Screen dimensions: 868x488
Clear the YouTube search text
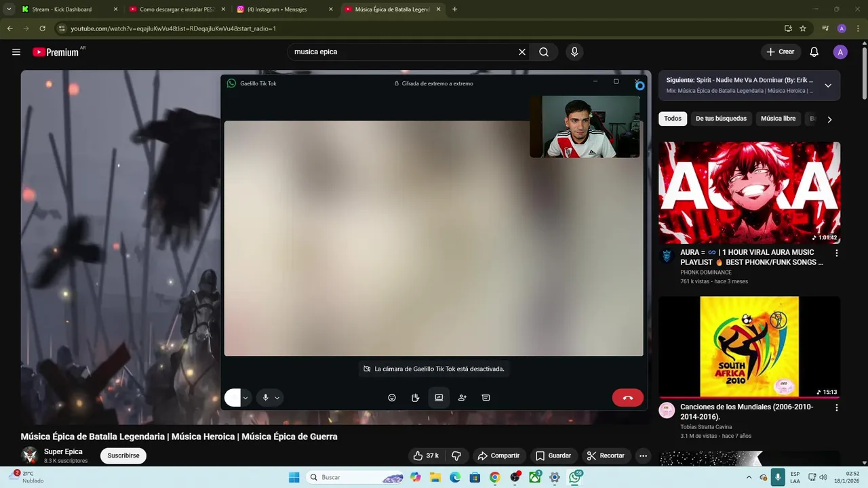click(522, 52)
